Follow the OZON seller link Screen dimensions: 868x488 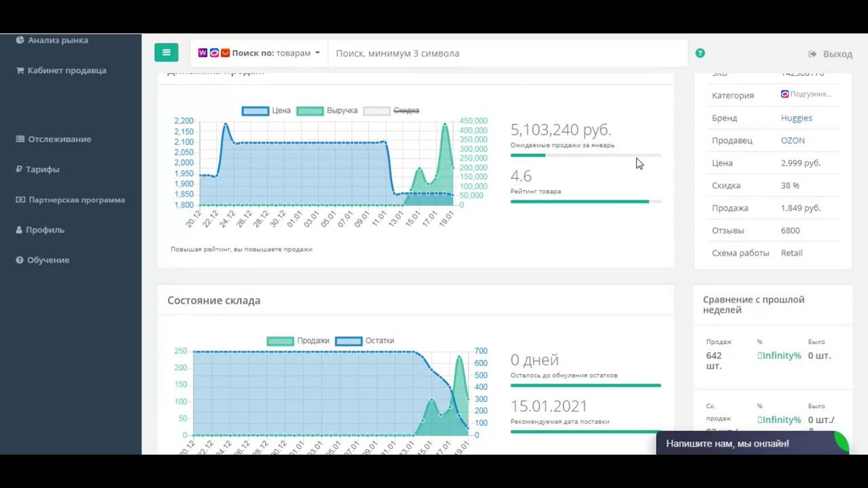793,140
